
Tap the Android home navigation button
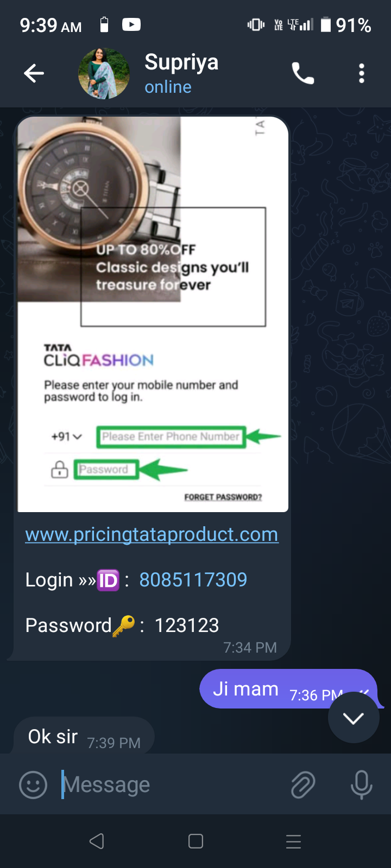pyautogui.click(x=195, y=841)
